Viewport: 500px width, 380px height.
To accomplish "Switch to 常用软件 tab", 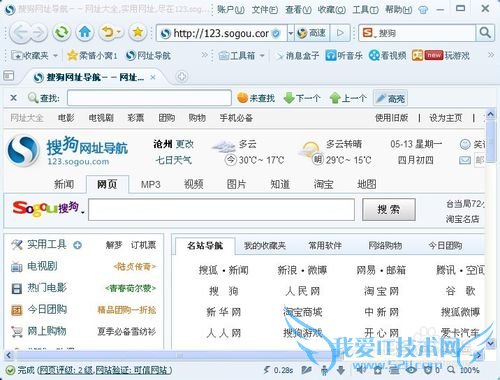I will click(325, 246).
